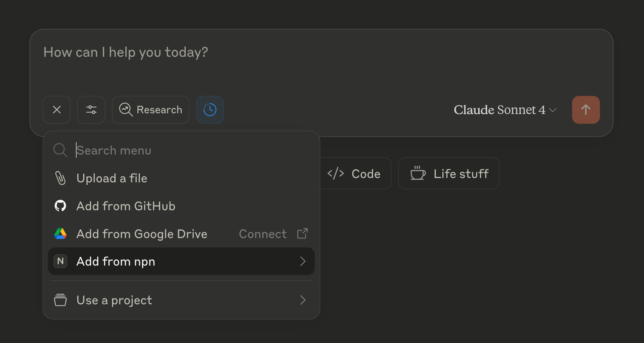
Task: Select Add from Google Drive entry
Action: tap(181, 234)
